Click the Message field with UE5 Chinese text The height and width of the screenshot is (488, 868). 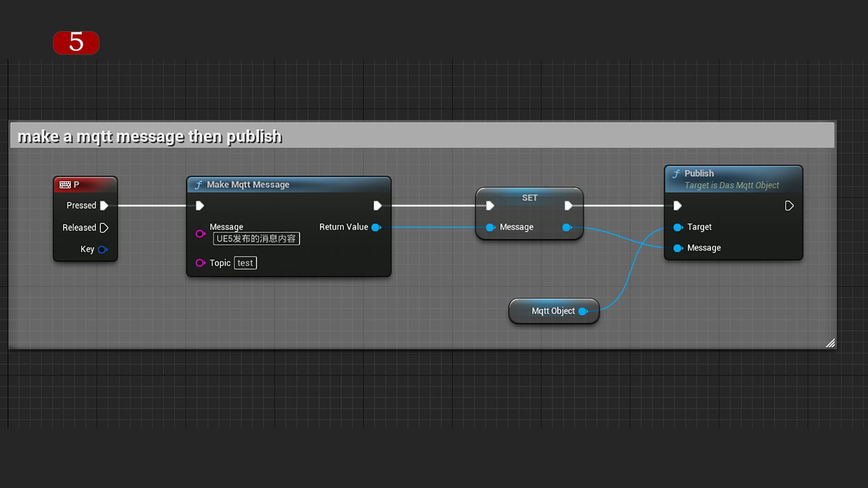(x=256, y=239)
